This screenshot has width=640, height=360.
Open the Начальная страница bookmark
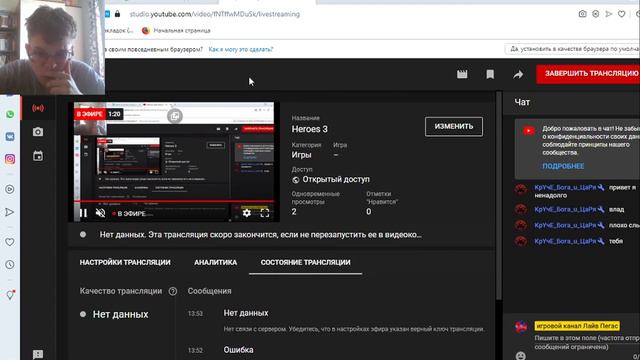click(176, 31)
